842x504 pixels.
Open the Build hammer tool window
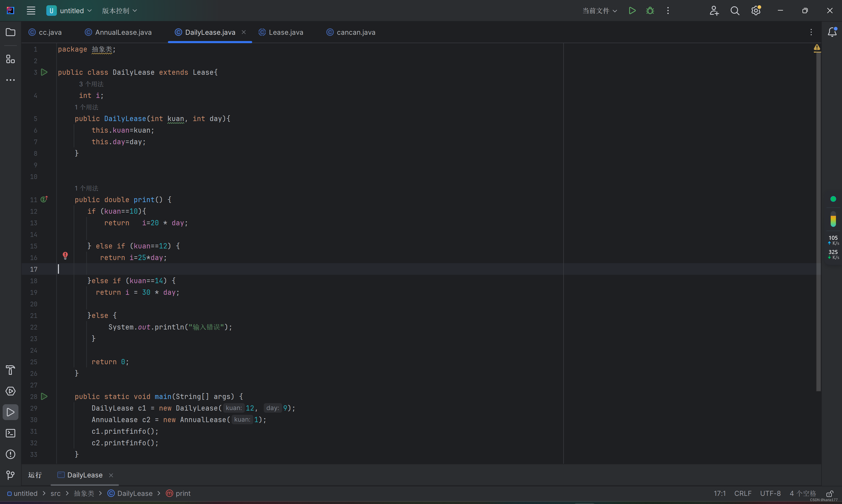coord(11,370)
